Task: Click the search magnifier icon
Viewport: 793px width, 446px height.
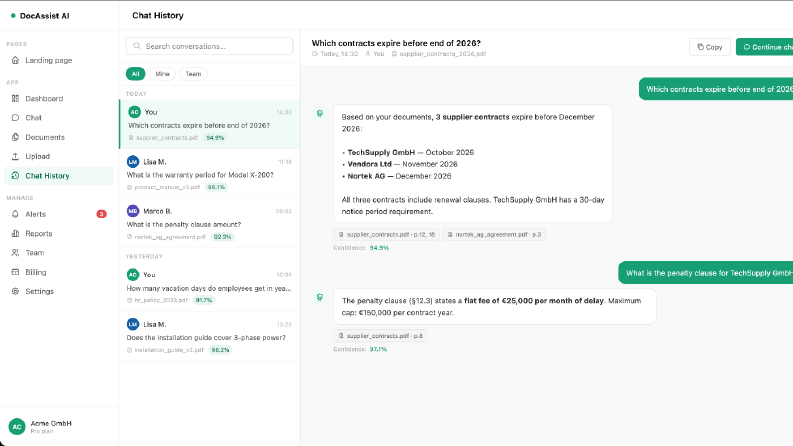Action: pyautogui.click(x=137, y=46)
